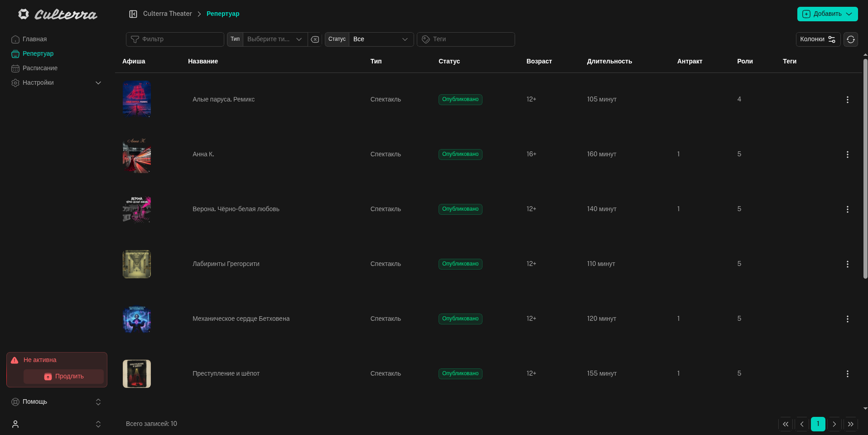This screenshot has height=435, width=868.
Task: Go to the last page of results
Action: tap(850, 424)
